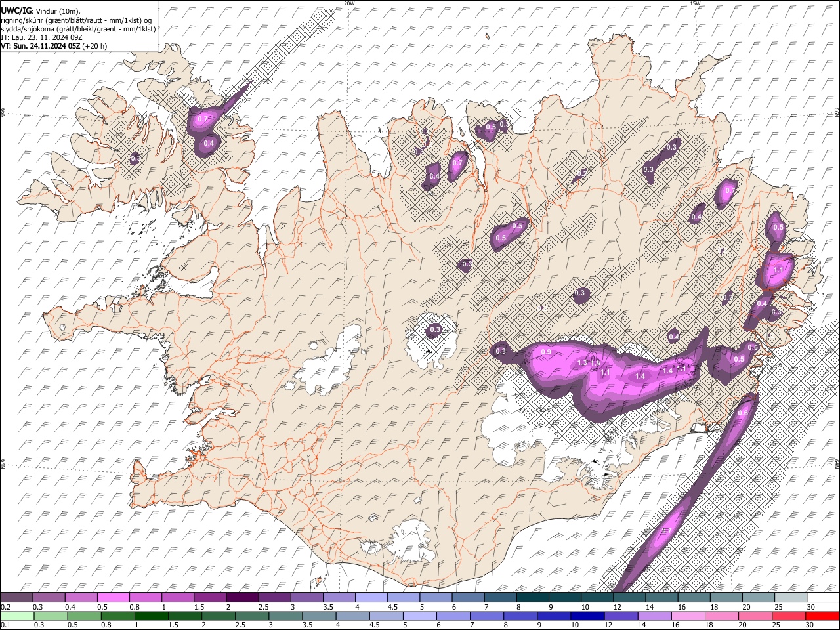This screenshot has height=630, width=840.
Task: Pick the bright red 30 swatch in lower legend
Action: point(823,616)
